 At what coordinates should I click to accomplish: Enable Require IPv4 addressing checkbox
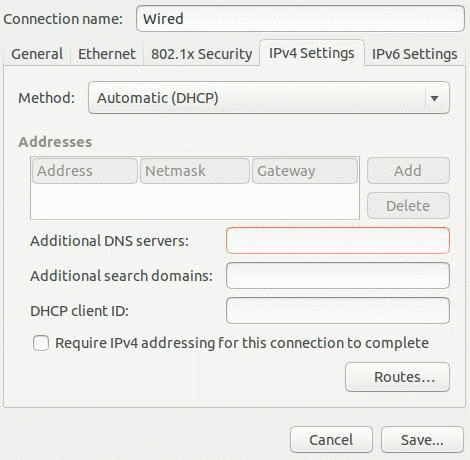pyautogui.click(x=41, y=343)
